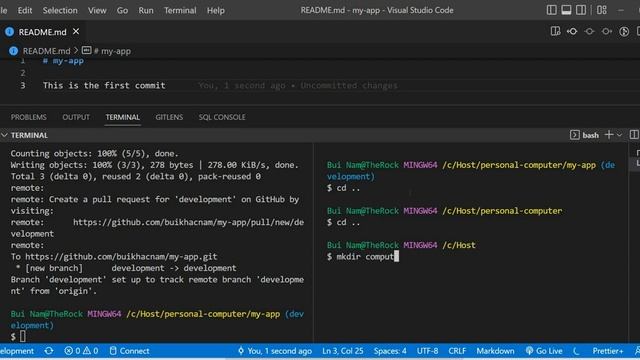Open the Run menu
The height and width of the screenshot is (360, 640).
coord(146,10)
